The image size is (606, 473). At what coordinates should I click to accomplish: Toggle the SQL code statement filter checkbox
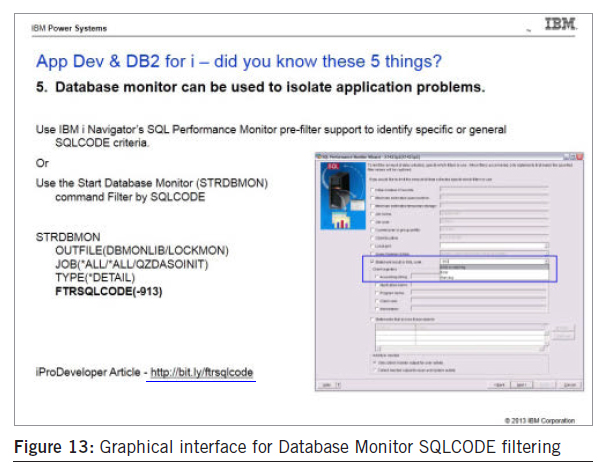372,262
